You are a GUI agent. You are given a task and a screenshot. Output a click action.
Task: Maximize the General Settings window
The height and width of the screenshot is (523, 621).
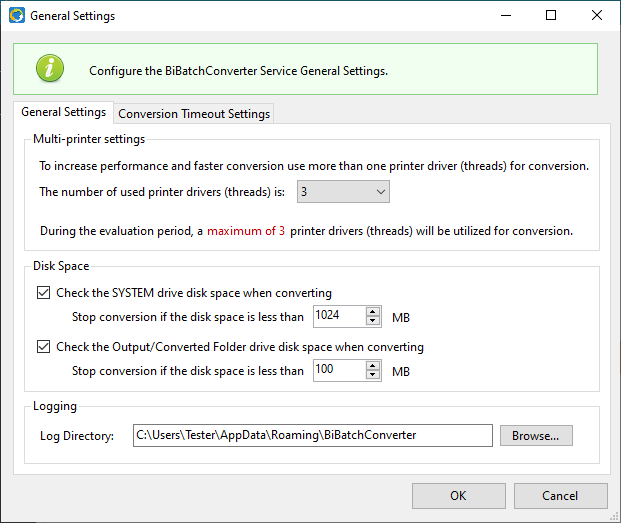coord(551,15)
